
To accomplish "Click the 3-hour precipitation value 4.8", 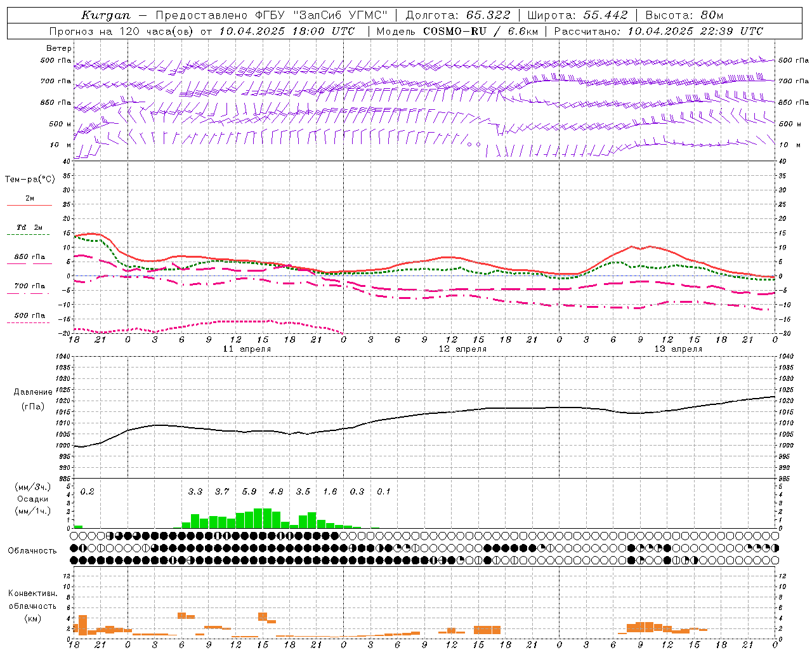I will pos(276,492).
